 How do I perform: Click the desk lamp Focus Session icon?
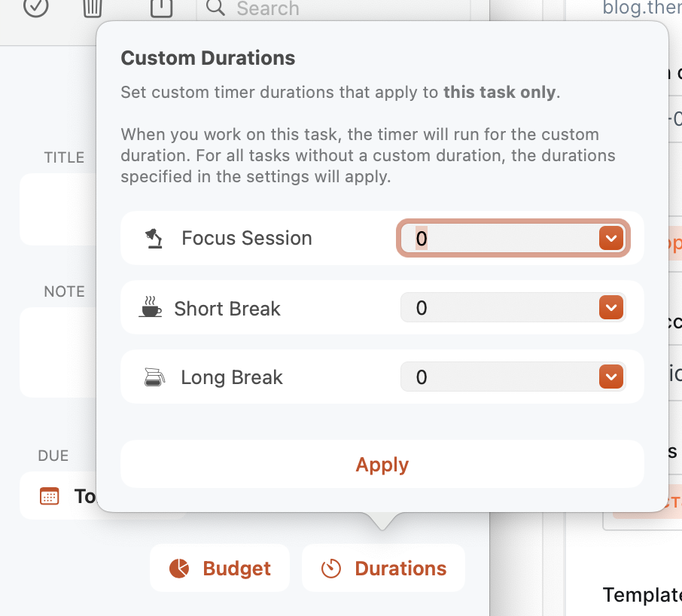(x=154, y=239)
